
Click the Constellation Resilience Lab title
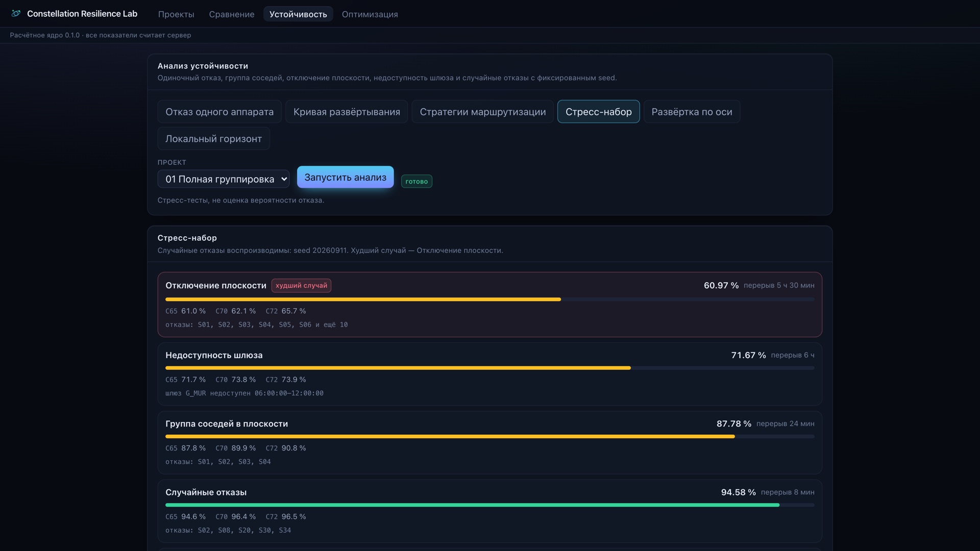[x=82, y=14]
